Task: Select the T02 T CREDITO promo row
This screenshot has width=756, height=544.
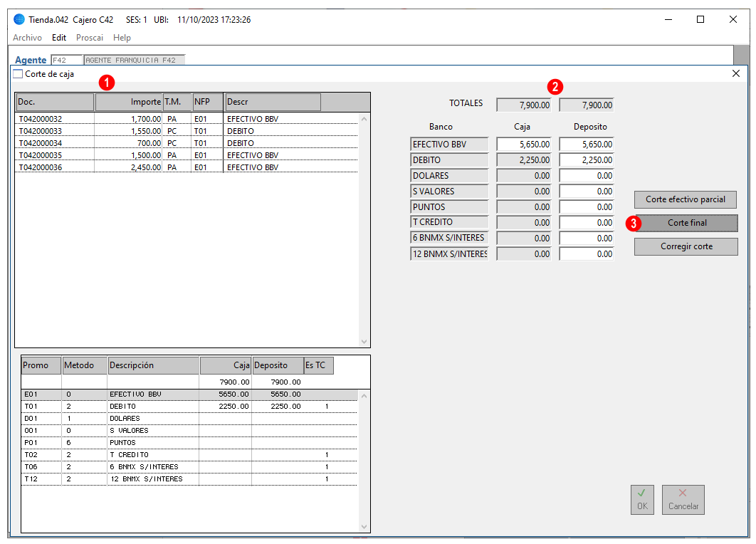Action: click(189, 455)
